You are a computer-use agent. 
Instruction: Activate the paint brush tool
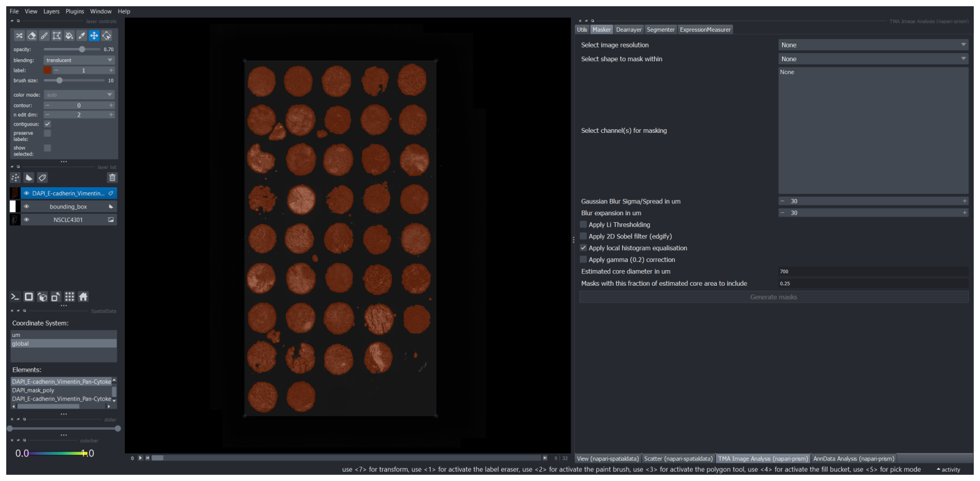(44, 36)
